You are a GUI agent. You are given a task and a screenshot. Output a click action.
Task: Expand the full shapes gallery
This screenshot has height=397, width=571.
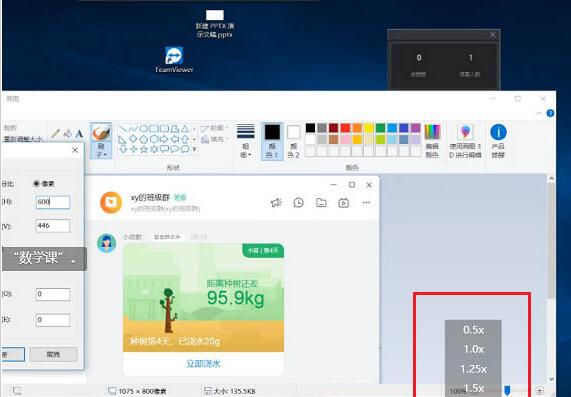[x=194, y=149]
